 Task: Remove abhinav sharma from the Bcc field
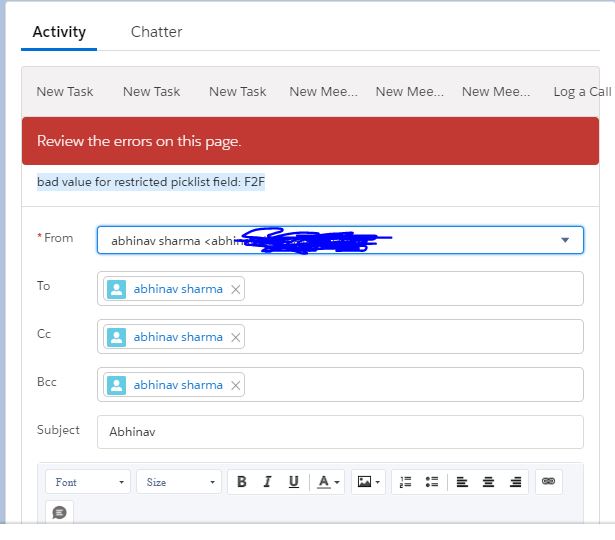tap(236, 386)
